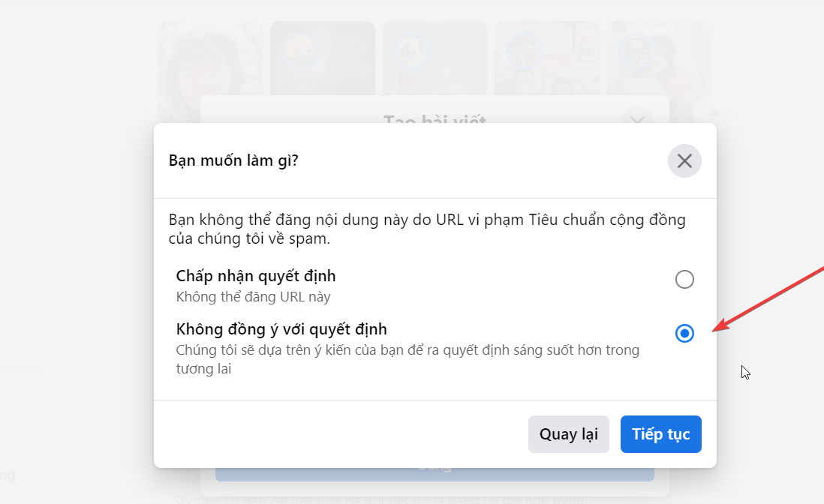Click the "Không đồng ý với quyết định" option title
824x504 pixels.
click(281, 329)
